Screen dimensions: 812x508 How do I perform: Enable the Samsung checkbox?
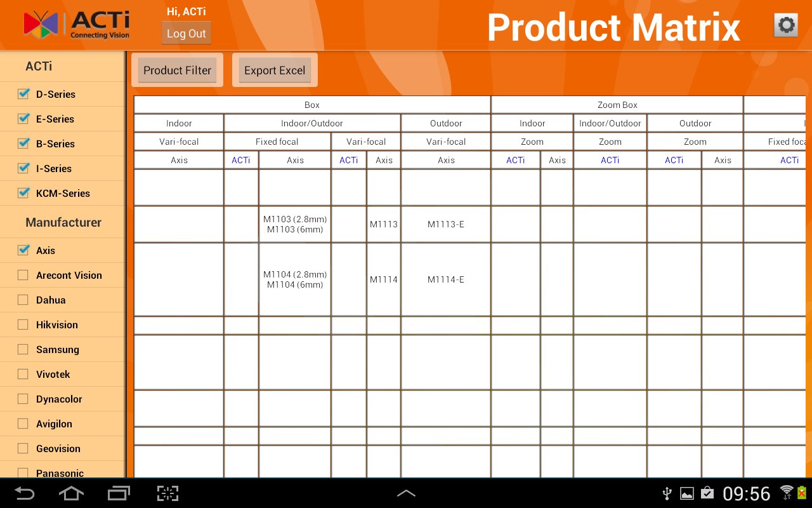pyautogui.click(x=23, y=349)
